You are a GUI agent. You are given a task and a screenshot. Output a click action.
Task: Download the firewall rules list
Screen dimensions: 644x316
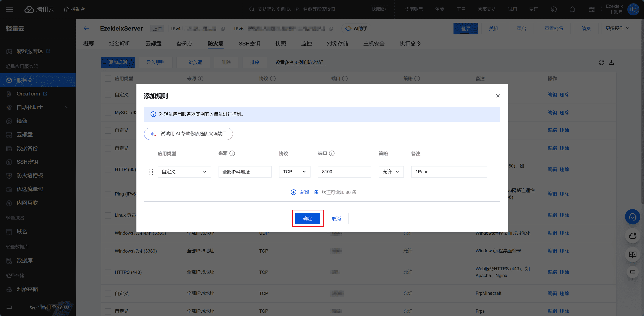(x=611, y=62)
